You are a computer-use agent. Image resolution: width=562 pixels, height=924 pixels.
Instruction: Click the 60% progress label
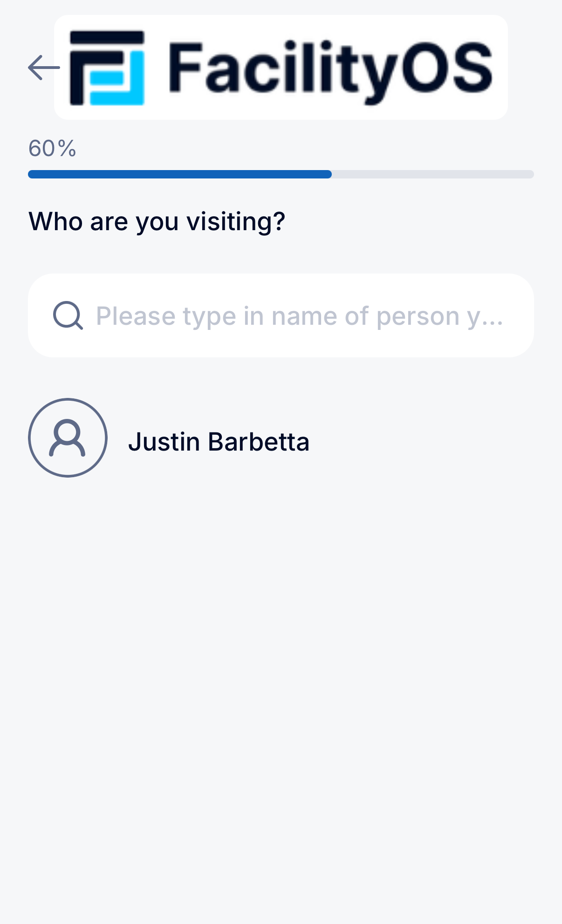pos(52,149)
